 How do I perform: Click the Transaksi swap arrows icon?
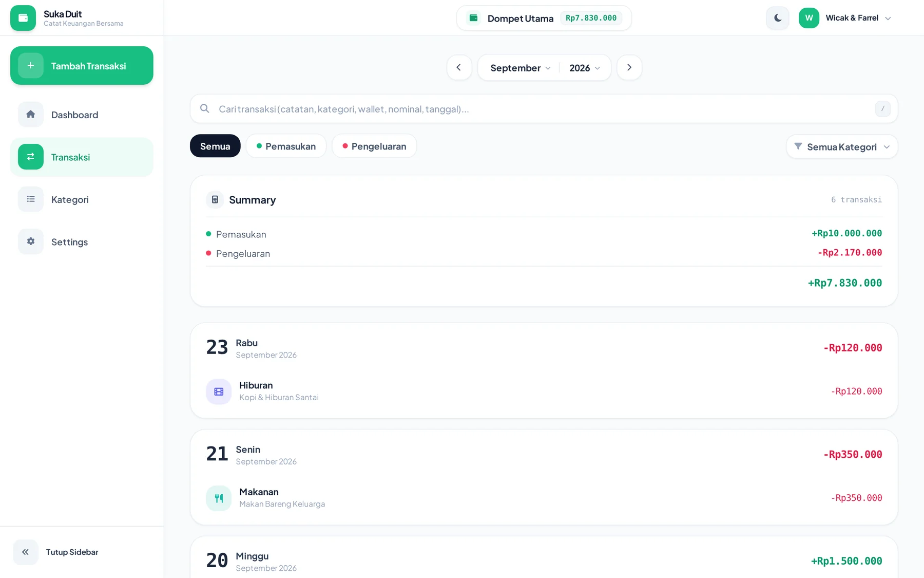coord(31,157)
